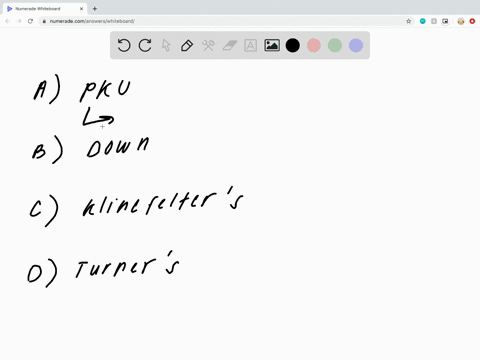Viewport: 480px width, 360px height.
Task: Click the browser back arrow
Action: click(8, 21)
